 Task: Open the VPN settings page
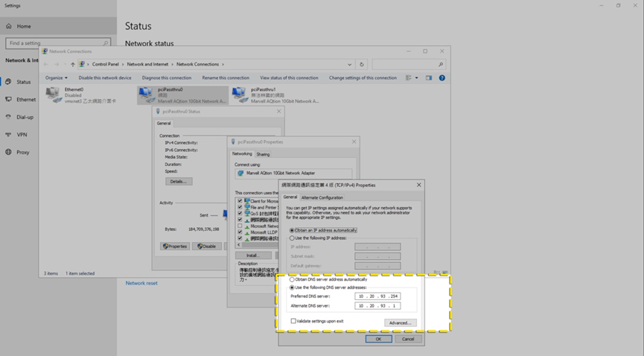[x=22, y=135]
